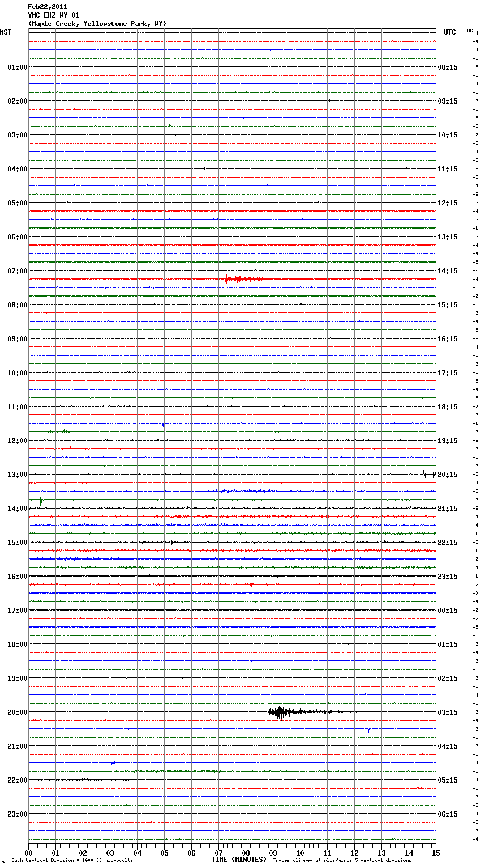Click the 14:15 UTC time label
481x868 pixels.
(448, 271)
